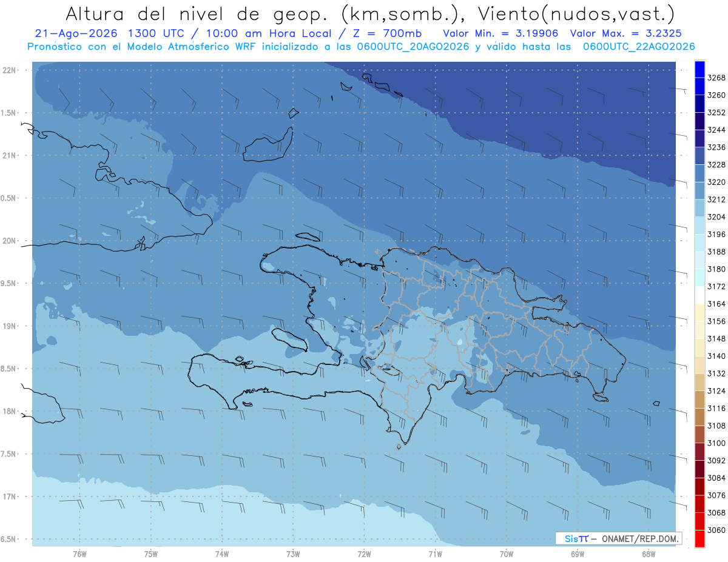Click the latitude label 20N
728x562 pixels.
[x=10, y=241]
